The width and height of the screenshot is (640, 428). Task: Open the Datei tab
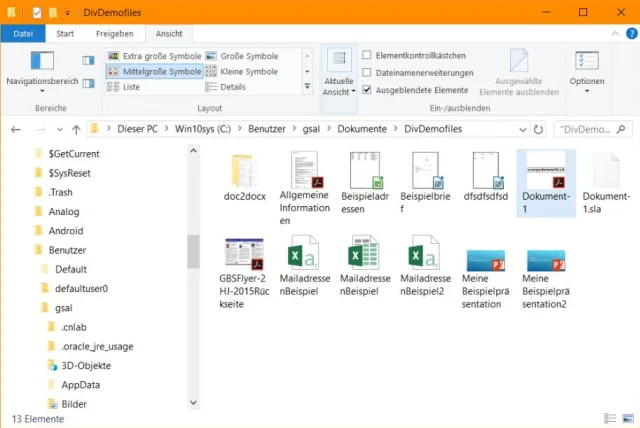(x=21, y=33)
